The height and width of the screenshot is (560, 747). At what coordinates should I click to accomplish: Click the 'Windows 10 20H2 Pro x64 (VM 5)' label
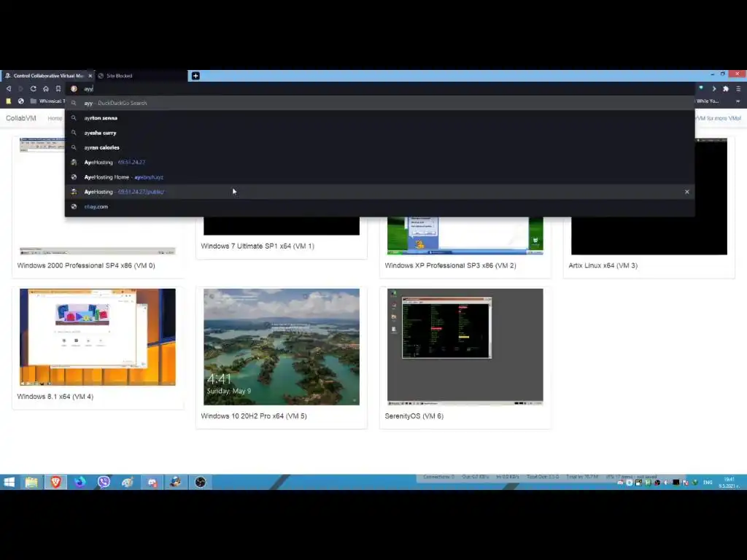tap(254, 416)
